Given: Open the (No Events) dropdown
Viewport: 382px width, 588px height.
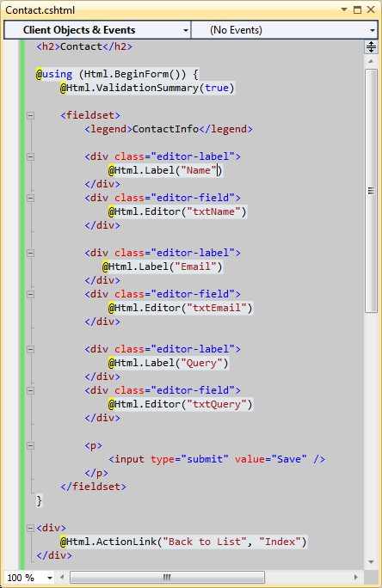Looking at the screenshot, I should (x=285, y=30).
